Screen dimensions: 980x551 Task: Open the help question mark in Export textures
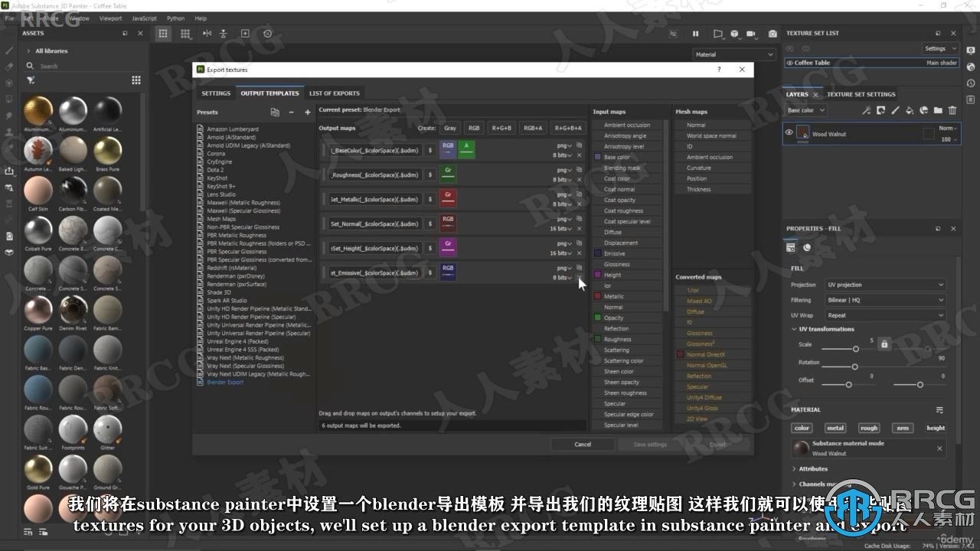(718, 70)
